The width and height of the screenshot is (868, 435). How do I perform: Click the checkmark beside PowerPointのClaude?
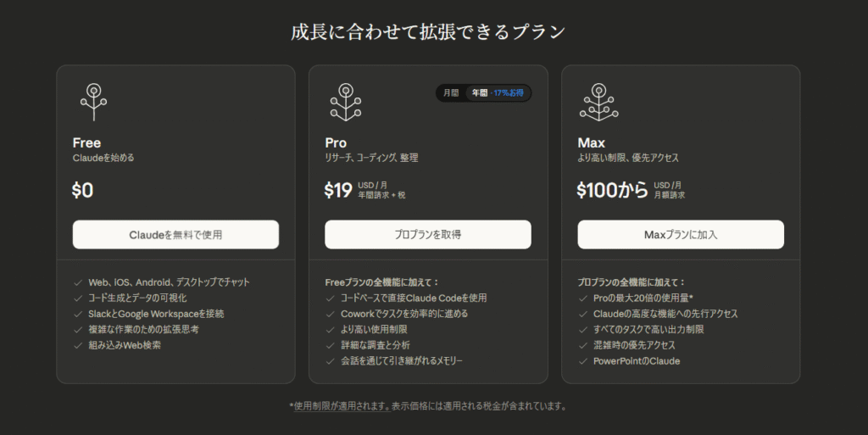(x=583, y=361)
